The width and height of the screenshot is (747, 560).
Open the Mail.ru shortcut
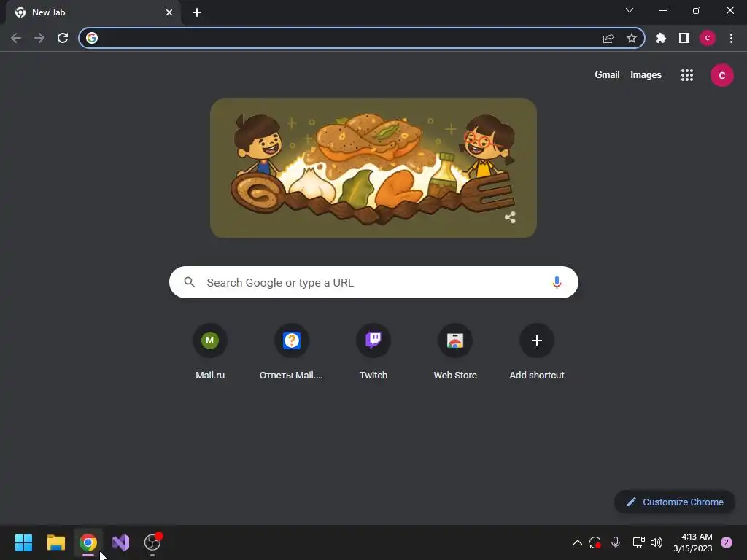(210, 351)
